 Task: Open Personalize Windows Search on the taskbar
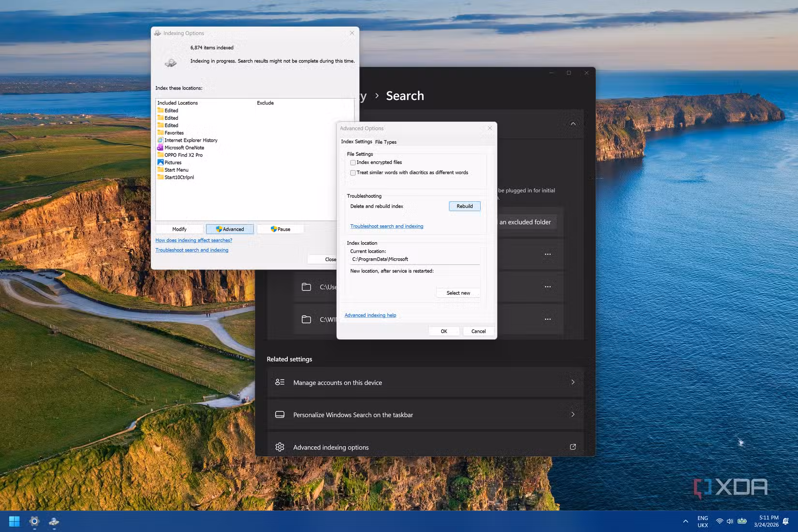pyautogui.click(x=426, y=415)
